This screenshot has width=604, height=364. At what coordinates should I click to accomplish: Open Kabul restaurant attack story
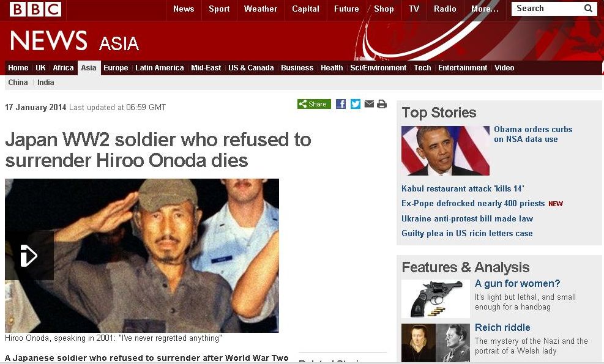pos(463,189)
